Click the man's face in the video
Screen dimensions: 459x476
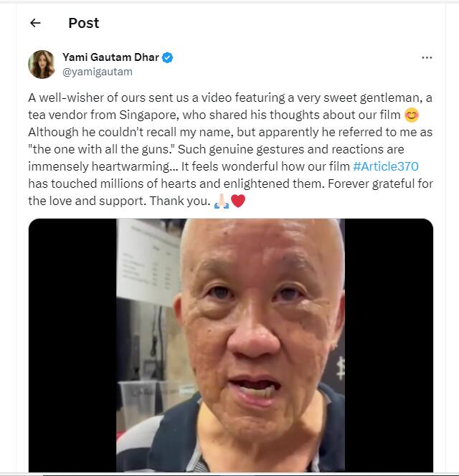coord(261,328)
